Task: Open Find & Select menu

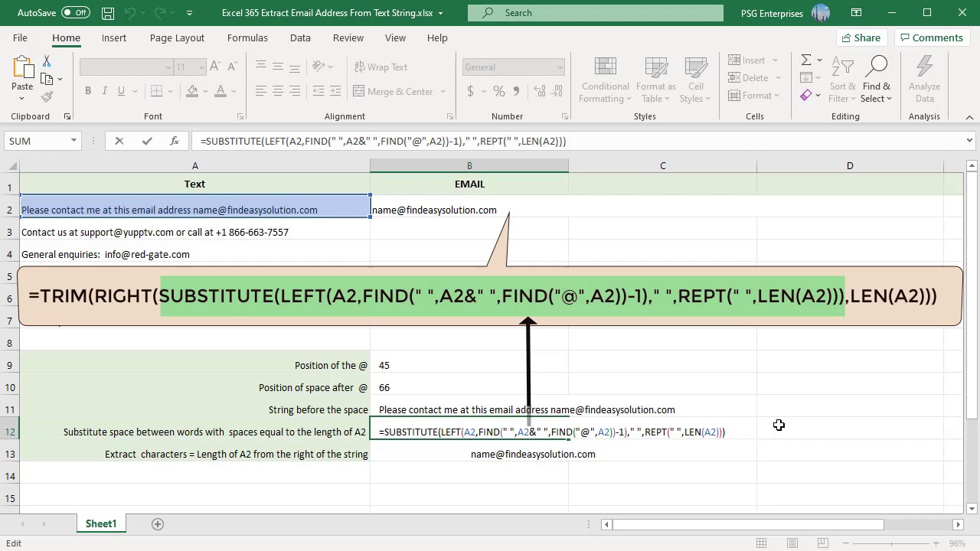Action: (x=877, y=80)
